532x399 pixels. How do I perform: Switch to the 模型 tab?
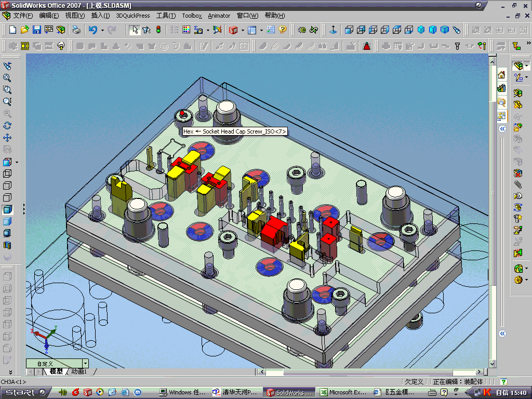[x=56, y=371]
